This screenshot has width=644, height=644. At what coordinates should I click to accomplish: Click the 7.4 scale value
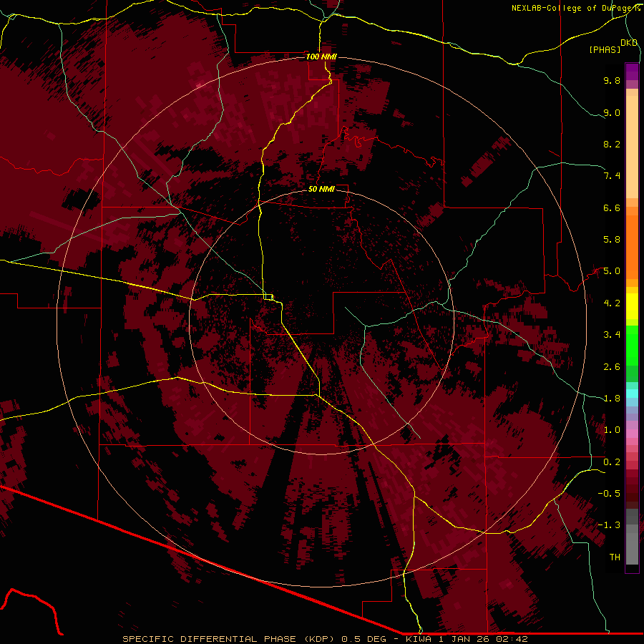[x=612, y=176]
